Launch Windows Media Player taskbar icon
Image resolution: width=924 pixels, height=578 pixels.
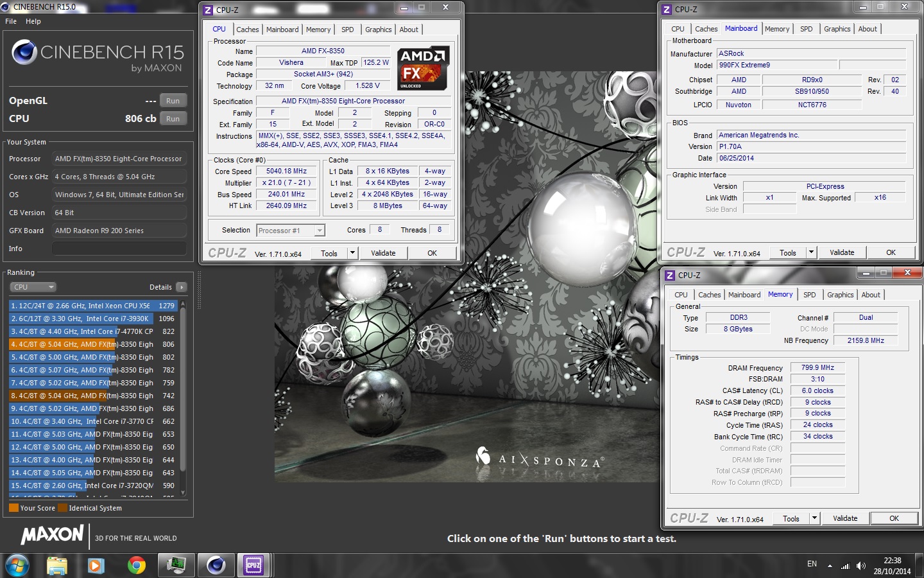(x=96, y=566)
